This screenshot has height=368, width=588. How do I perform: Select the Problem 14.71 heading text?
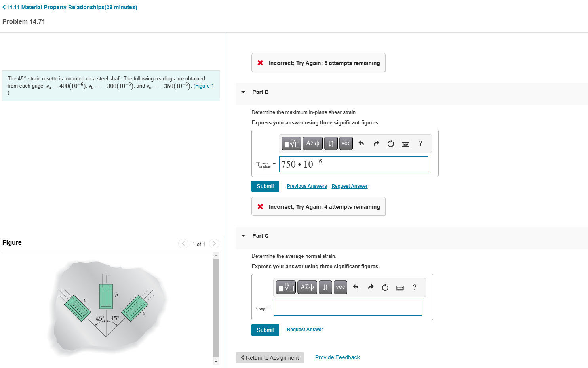tap(24, 21)
